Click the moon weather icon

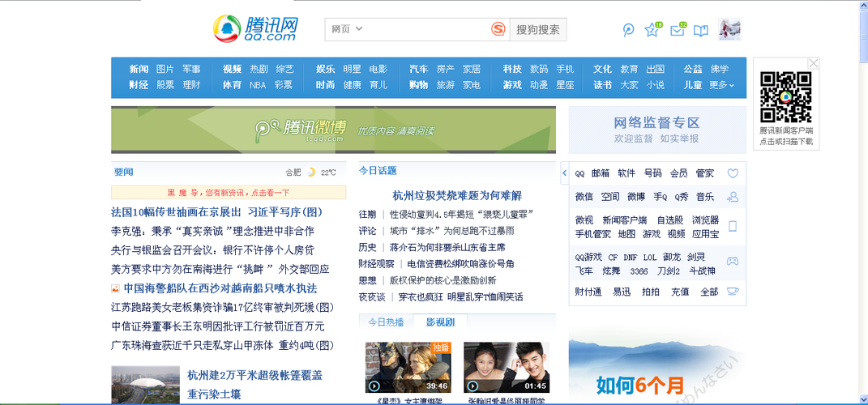click(312, 172)
